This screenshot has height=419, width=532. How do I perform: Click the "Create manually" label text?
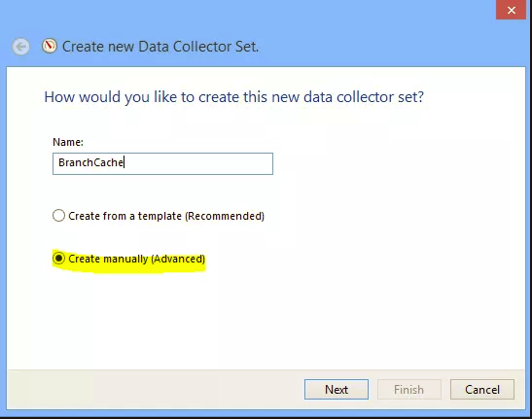[108, 259]
